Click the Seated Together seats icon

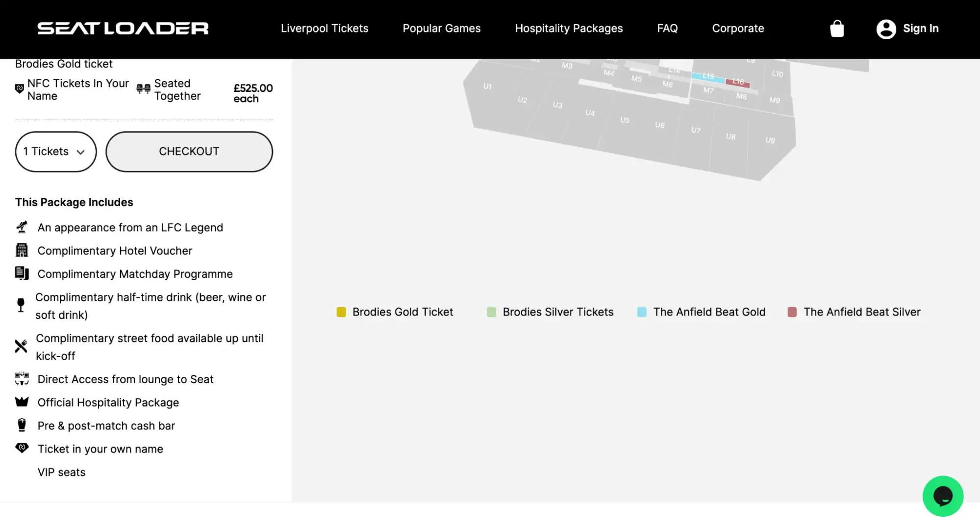[x=142, y=88]
